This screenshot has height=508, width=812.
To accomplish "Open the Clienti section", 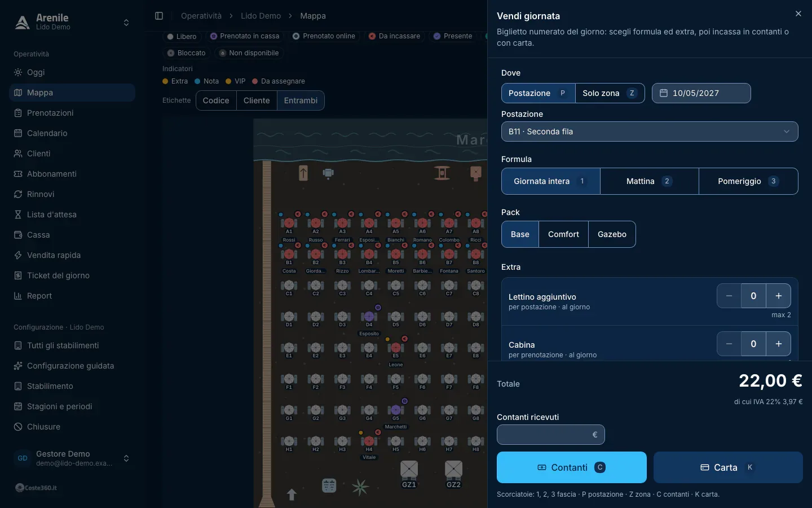I will [72, 154].
